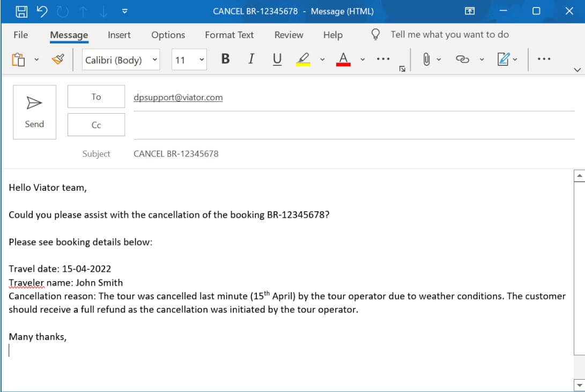Expand the Signature dropdown arrow
Viewport: 585px width, 392px height.
pos(515,60)
